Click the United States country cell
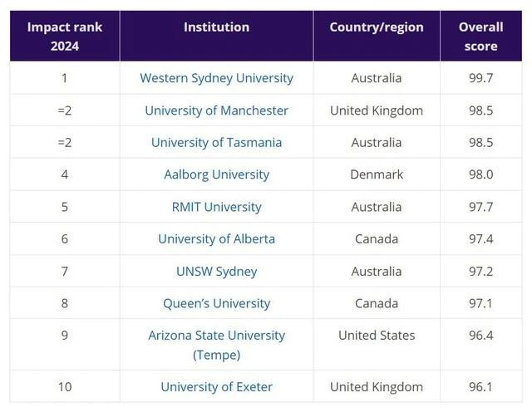Viewport: 532px width, 412px height. [377, 336]
